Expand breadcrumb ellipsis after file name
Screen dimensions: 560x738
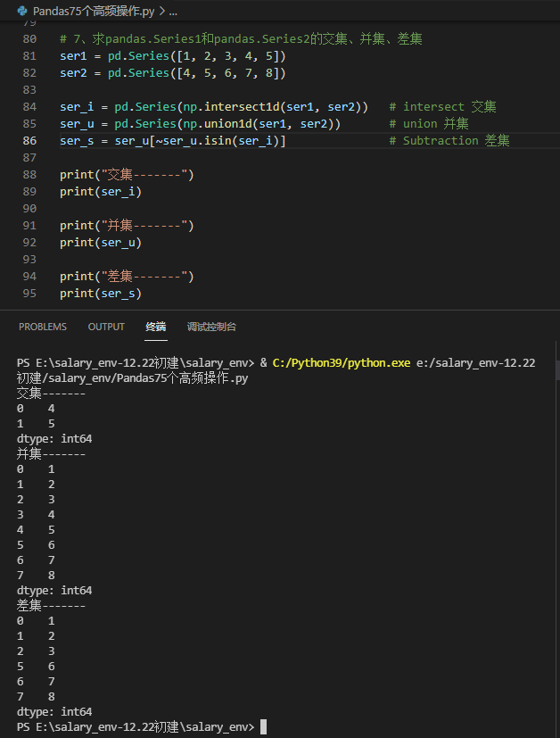click(173, 12)
